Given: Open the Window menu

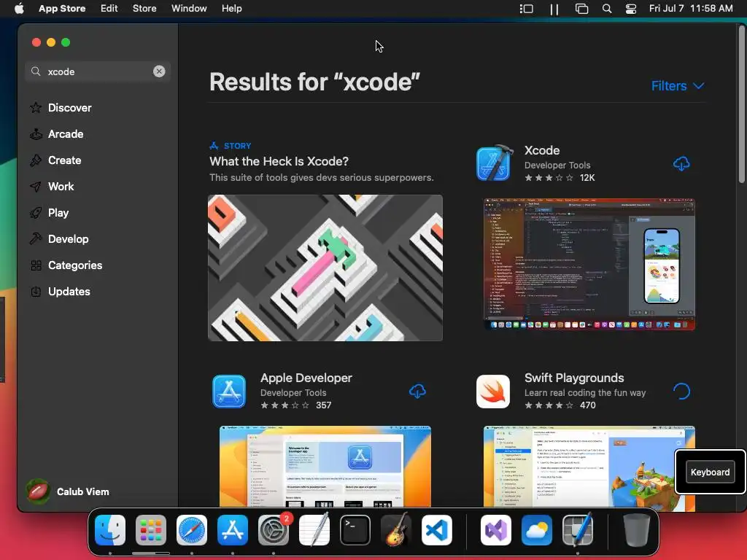Looking at the screenshot, I should tap(189, 8).
